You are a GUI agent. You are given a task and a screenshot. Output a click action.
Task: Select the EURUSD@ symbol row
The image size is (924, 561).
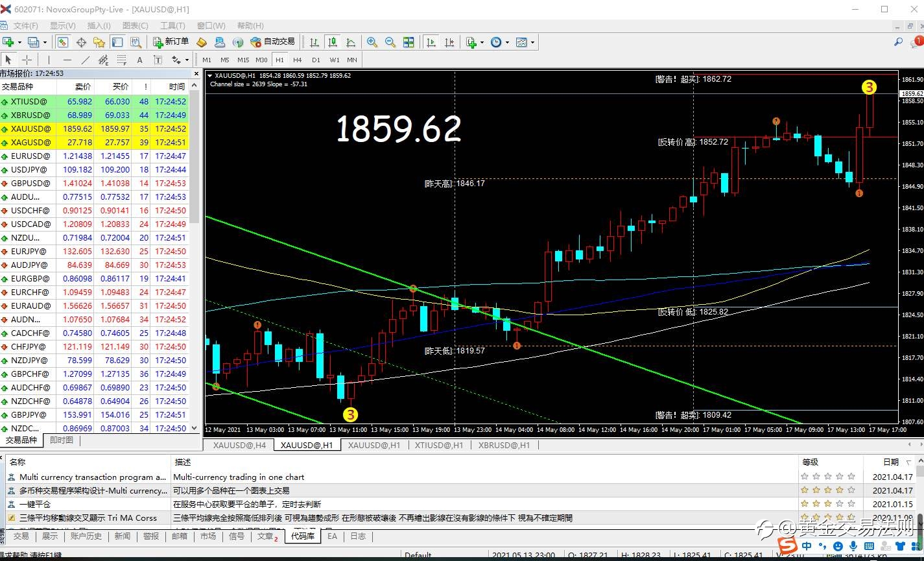(95, 156)
